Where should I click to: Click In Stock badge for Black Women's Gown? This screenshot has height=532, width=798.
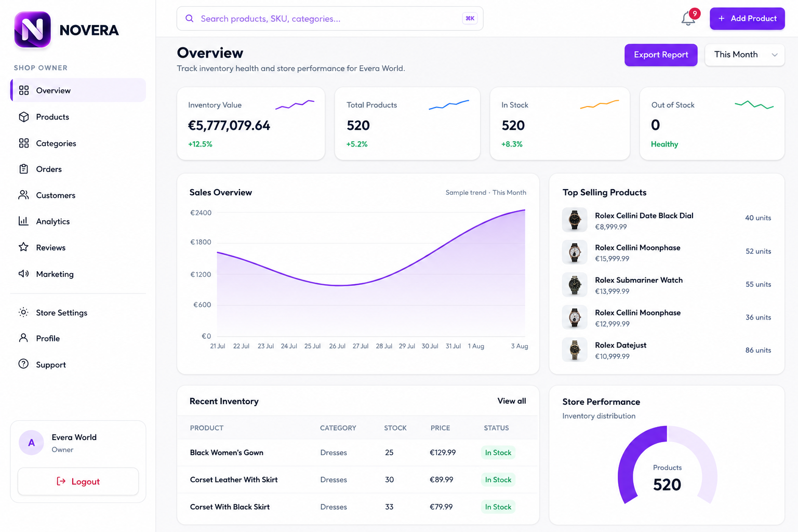498,453
